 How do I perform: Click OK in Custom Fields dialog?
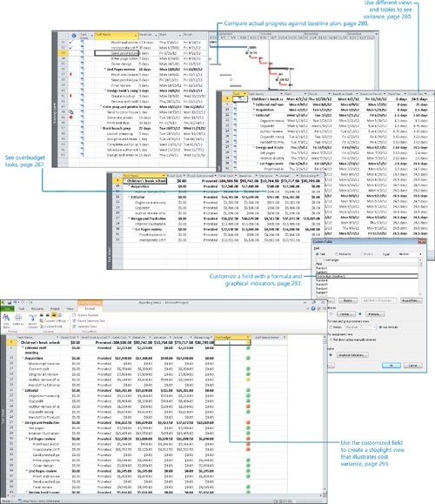pos(391,366)
